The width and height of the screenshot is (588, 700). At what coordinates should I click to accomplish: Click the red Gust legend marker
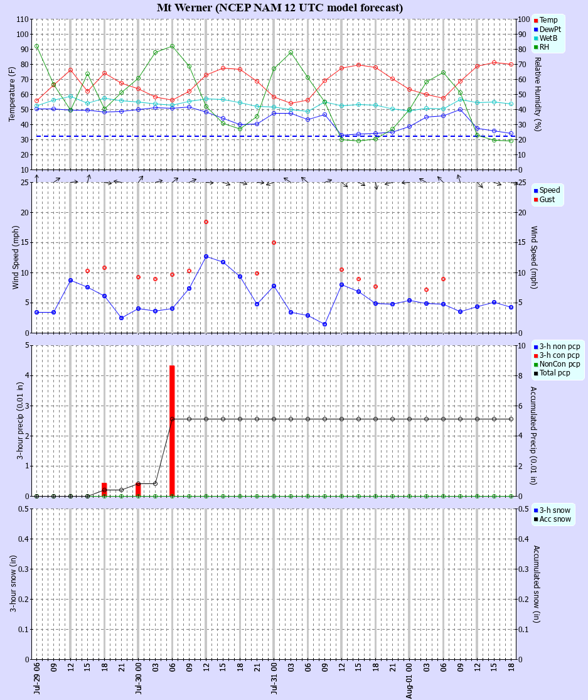[x=536, y=200]
